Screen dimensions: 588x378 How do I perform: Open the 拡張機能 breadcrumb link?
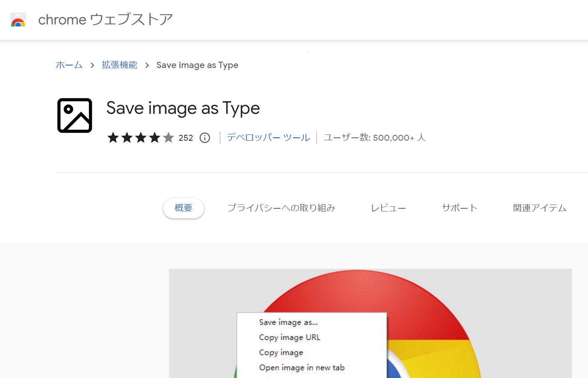pyautogui.click(x=120, y=65)
